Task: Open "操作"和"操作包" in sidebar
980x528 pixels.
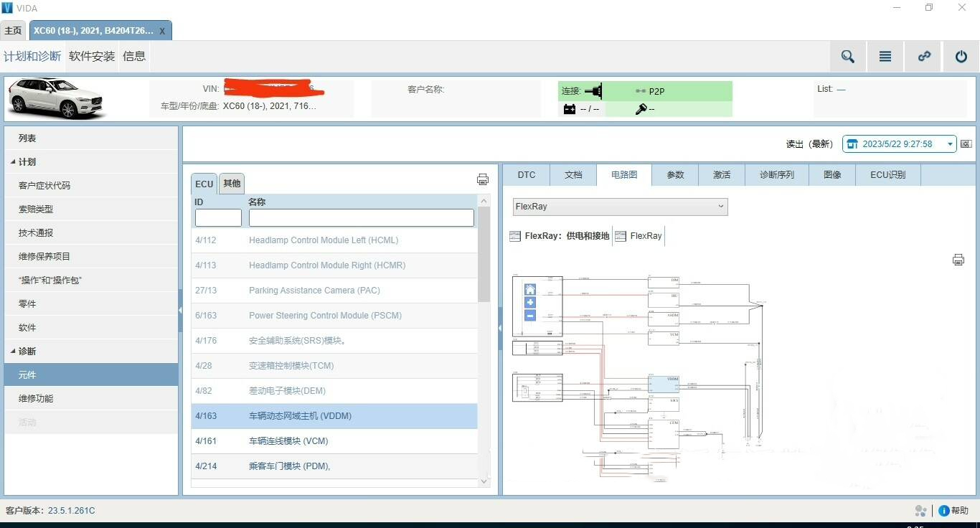Action: 91,280
